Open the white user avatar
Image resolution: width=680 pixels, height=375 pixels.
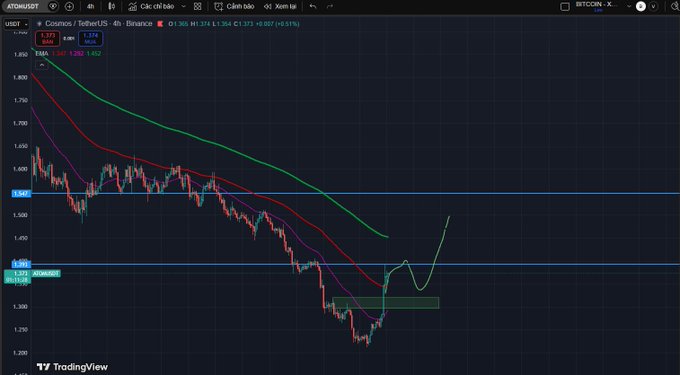click(641, 7)
